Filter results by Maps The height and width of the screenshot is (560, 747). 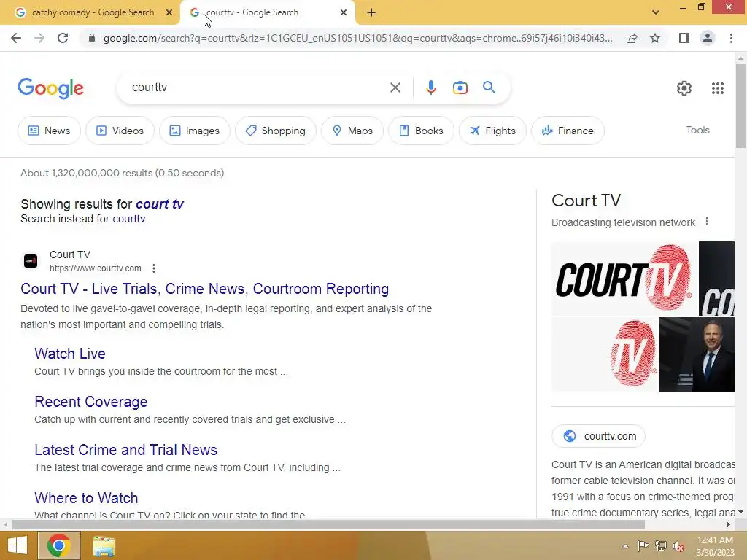click(352, 131)
